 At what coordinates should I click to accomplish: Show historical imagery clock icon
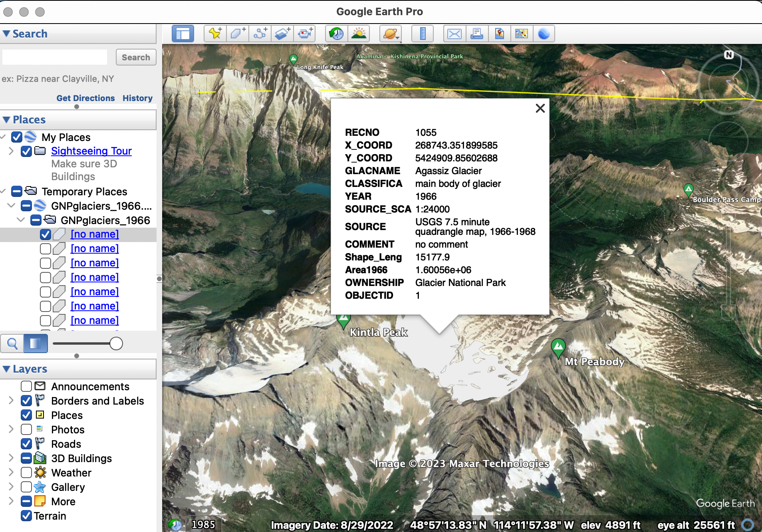tap(337, 34)
